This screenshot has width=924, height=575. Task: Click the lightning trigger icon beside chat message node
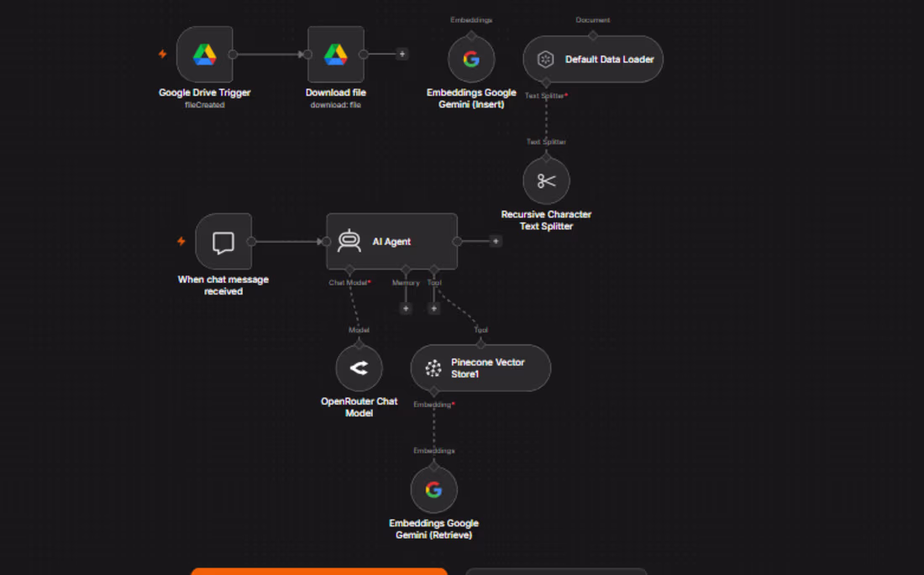pos(181,241)
